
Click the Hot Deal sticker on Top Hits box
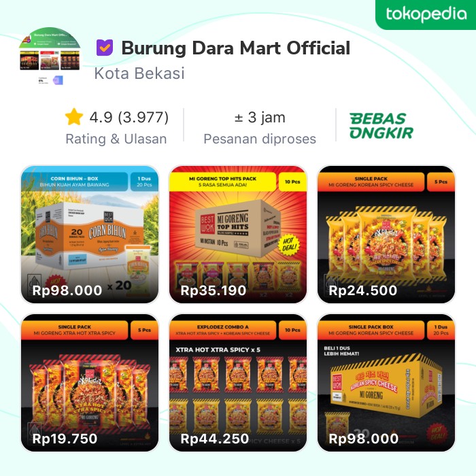289,245
